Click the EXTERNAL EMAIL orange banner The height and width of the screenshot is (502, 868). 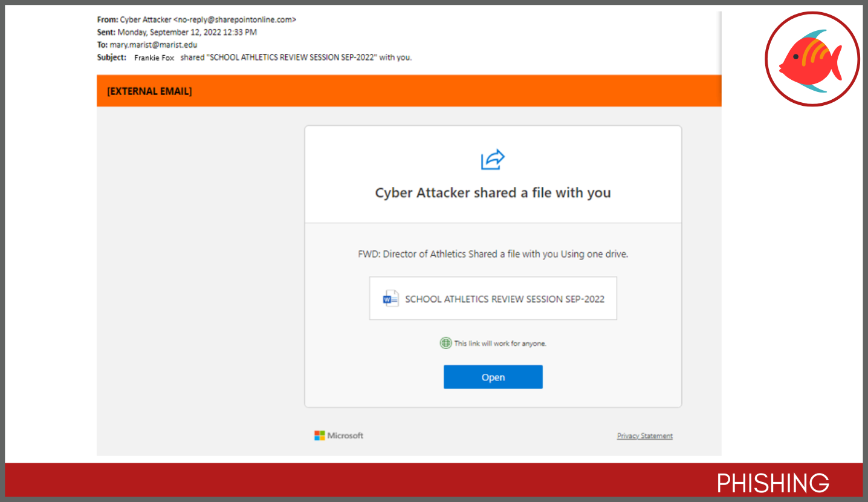click(x=409, y=91)
